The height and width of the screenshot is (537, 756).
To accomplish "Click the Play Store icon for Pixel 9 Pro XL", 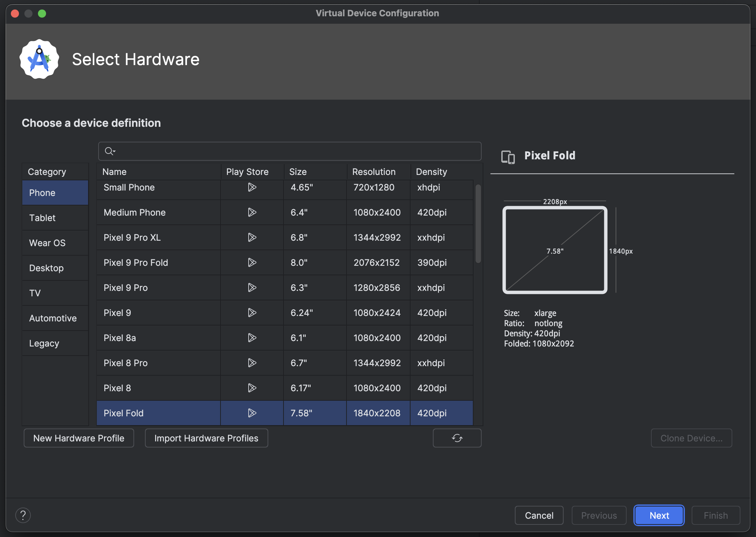I will tap(252, 237).
